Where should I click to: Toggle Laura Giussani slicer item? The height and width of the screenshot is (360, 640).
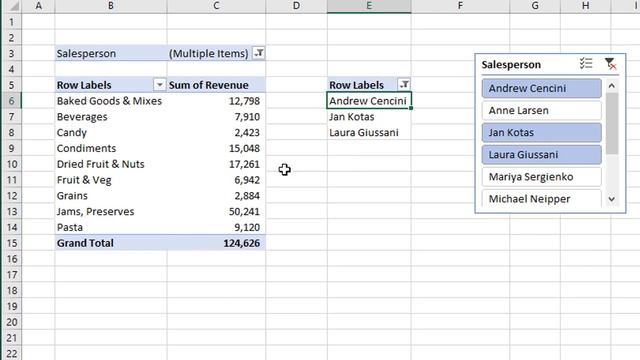click(x=541, y=155)
